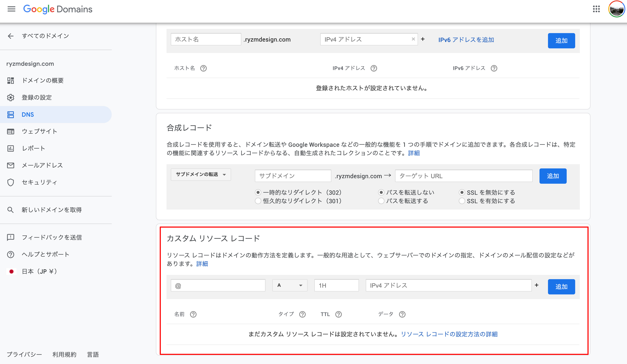Open the Google apps grid
This screenshot has height=364, width=627.
(596, 9)
